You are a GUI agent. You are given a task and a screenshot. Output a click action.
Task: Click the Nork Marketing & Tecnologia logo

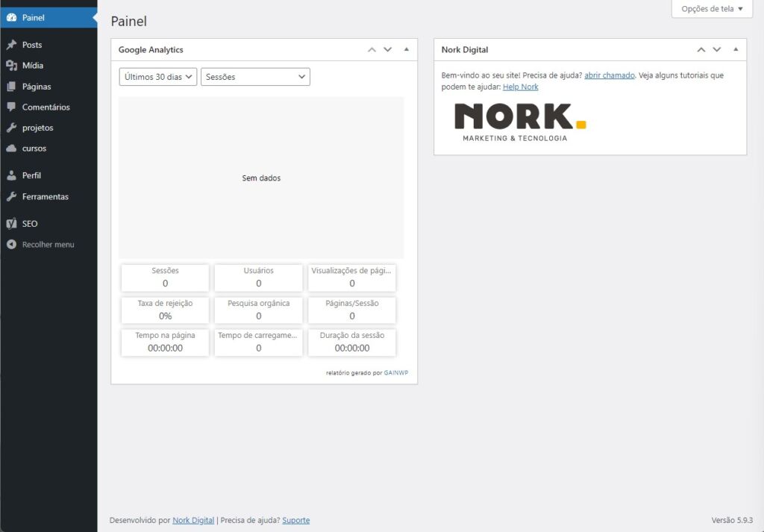pyautogui.click(x=520, y=122)
